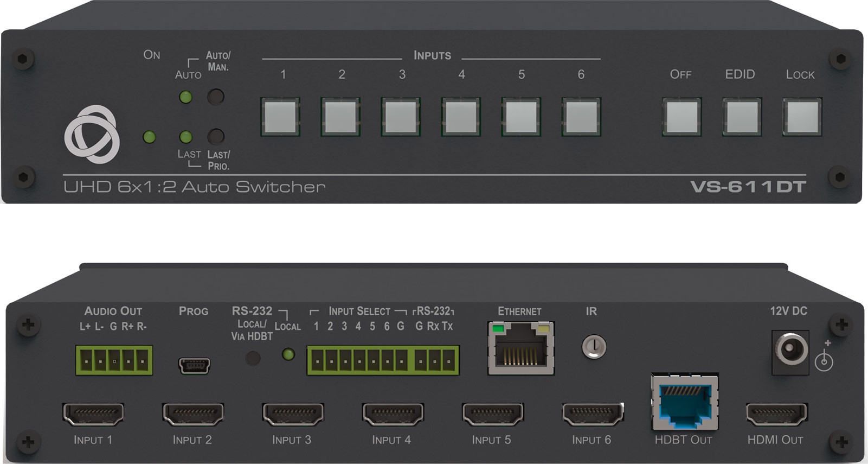Click the PROG mini USB port

(194, 366)
